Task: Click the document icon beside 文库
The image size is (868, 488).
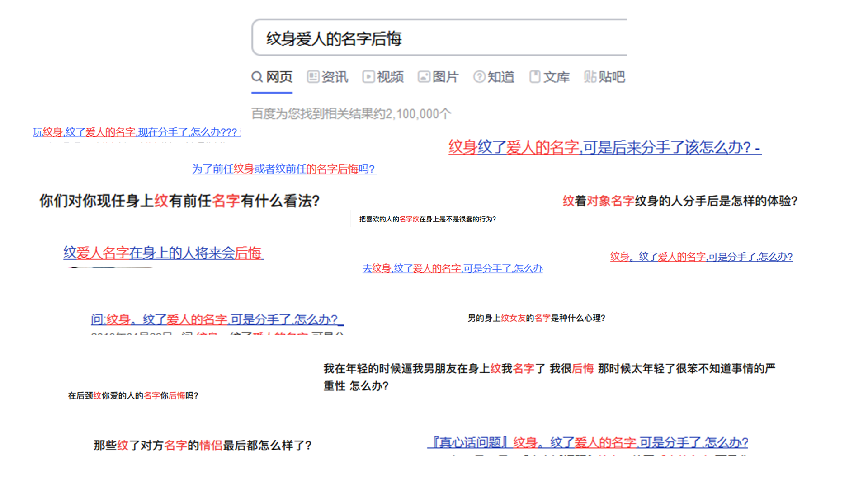Action: click(x=535, y=76)
